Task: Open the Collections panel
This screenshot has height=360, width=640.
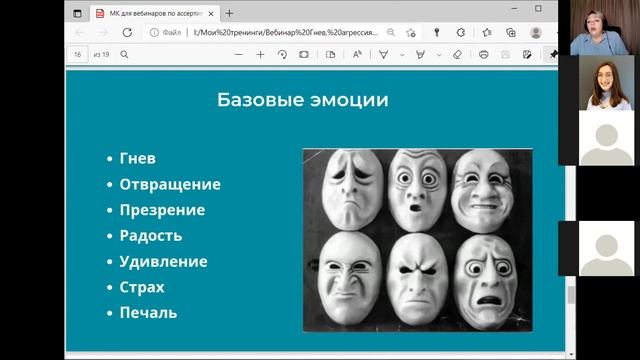Action: (511, 33)
